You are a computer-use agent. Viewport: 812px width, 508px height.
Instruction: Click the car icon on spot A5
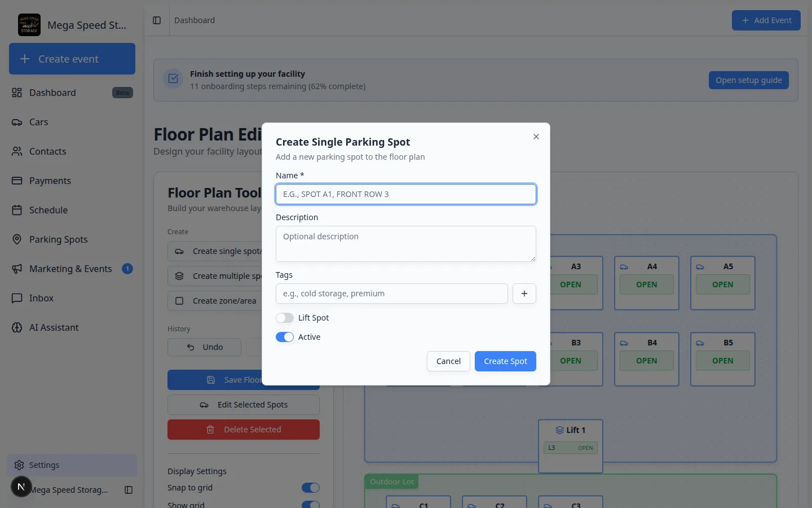click(700, 267)
